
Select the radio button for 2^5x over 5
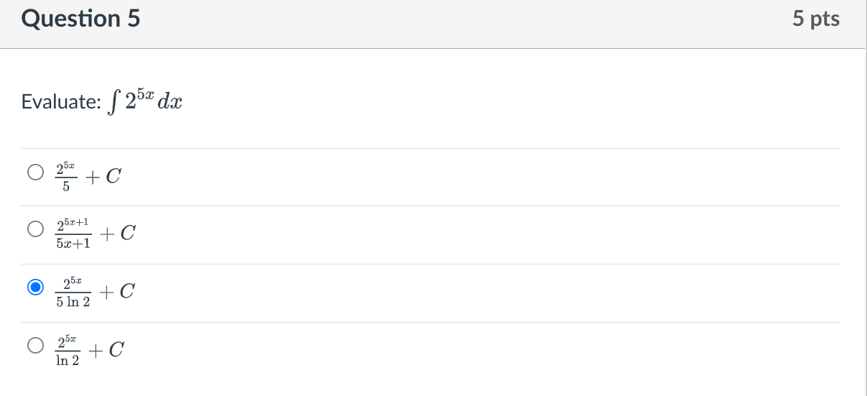point(35,172)
